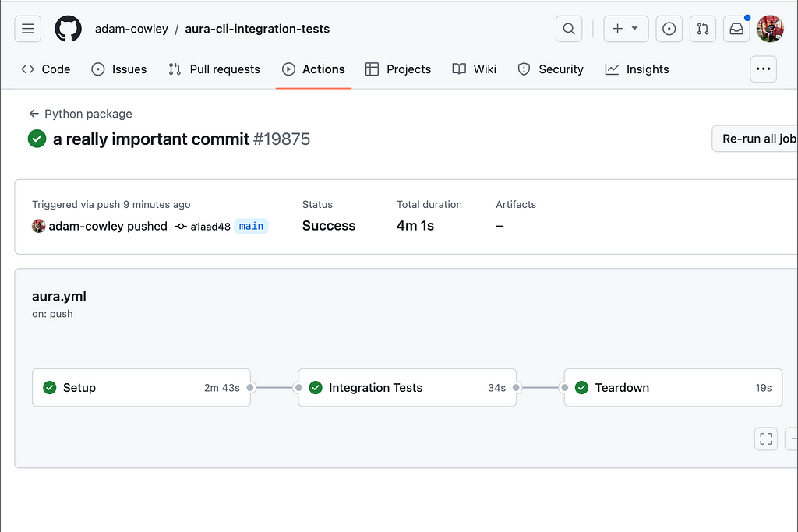Open the user profile avatar menu

tap(770, 29)
